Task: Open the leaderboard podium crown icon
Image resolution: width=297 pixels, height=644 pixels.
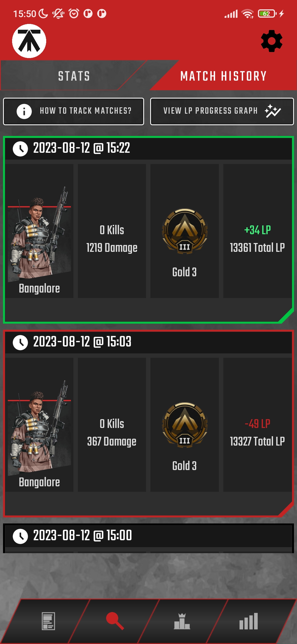Action: pyautogui.click(x=182, y=621)
